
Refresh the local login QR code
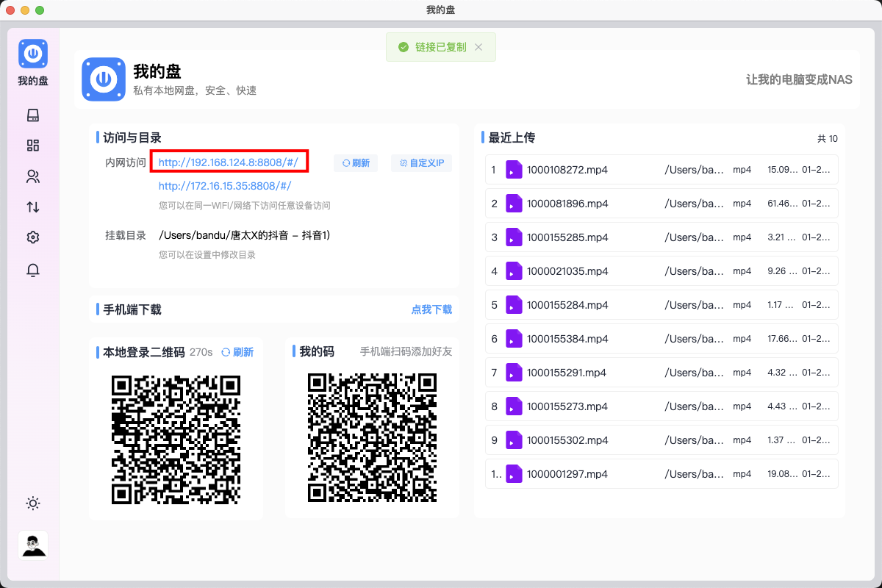237,352
